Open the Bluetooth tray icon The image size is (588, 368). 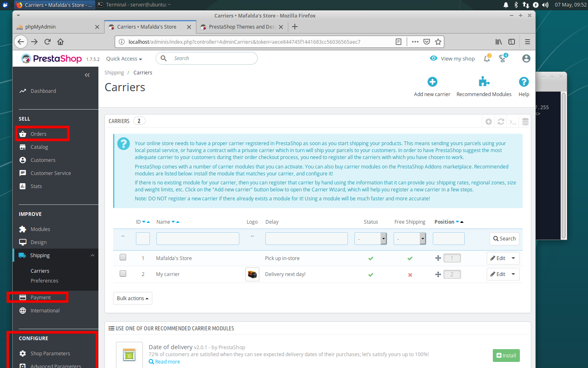tap(516, 5)
